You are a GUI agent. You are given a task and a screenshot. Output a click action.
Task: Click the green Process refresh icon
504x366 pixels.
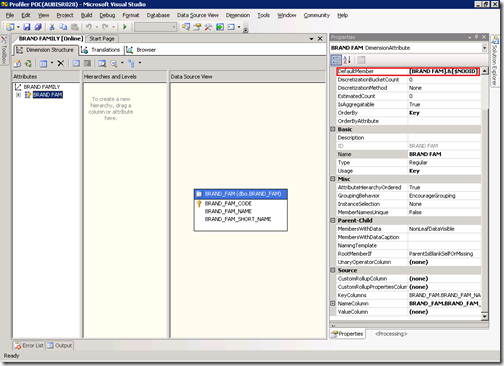pos(29,63)
